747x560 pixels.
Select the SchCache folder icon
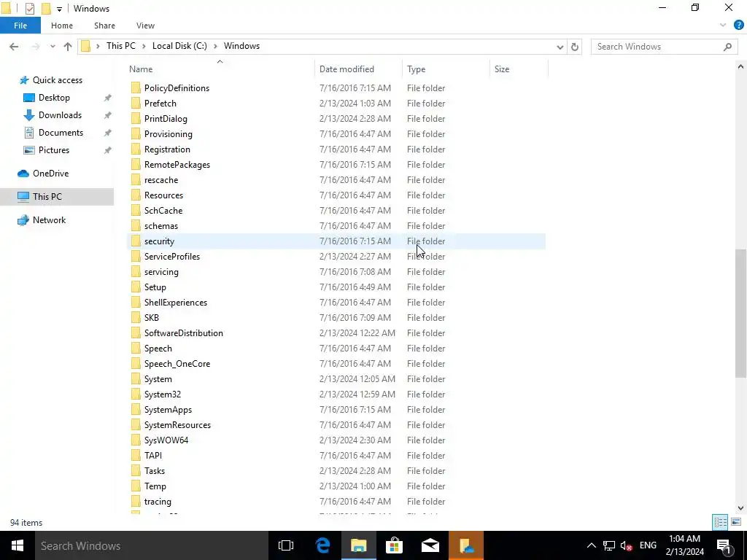tap(136, 211)
